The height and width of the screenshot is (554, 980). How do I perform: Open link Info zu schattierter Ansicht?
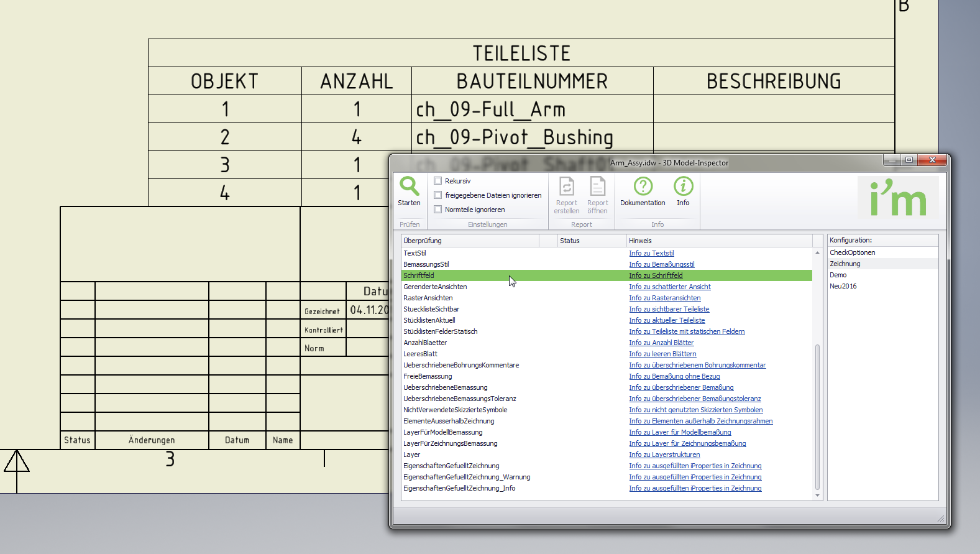click(x=670, y=287)
